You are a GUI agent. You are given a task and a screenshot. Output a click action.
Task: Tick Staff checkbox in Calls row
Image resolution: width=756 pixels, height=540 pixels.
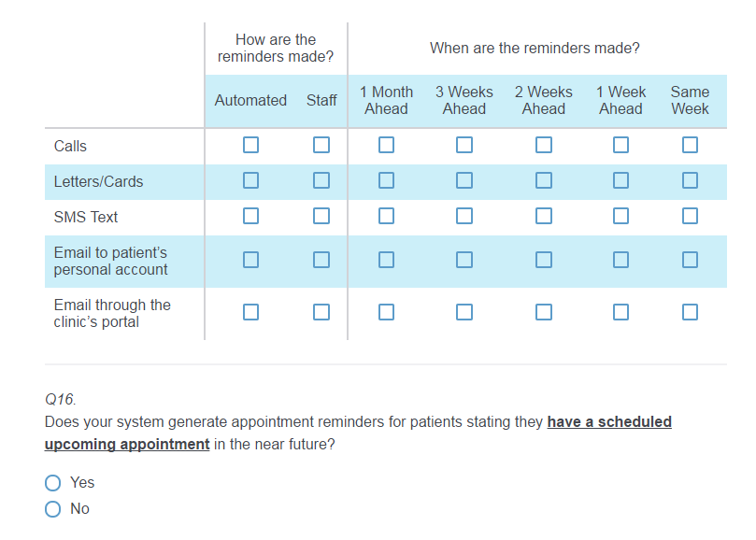pyautogui.click(x=321, y=145)
